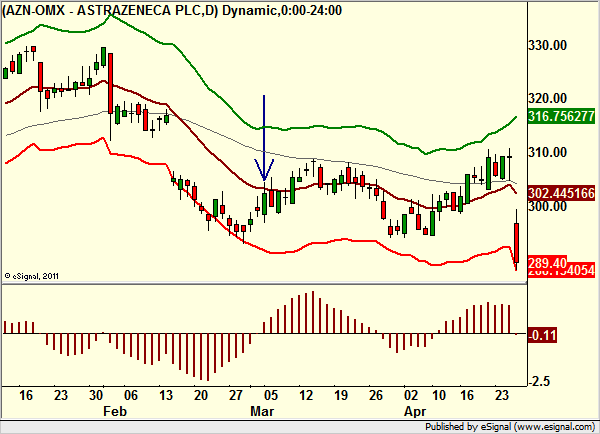
Task: Click the red 289.40 last price tag
Action: coord(548,263)
